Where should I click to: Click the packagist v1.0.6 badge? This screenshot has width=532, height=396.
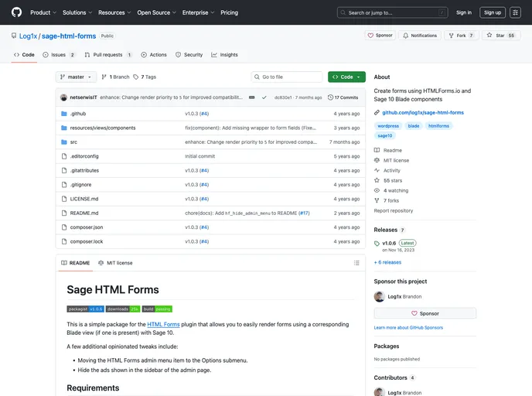86,309
